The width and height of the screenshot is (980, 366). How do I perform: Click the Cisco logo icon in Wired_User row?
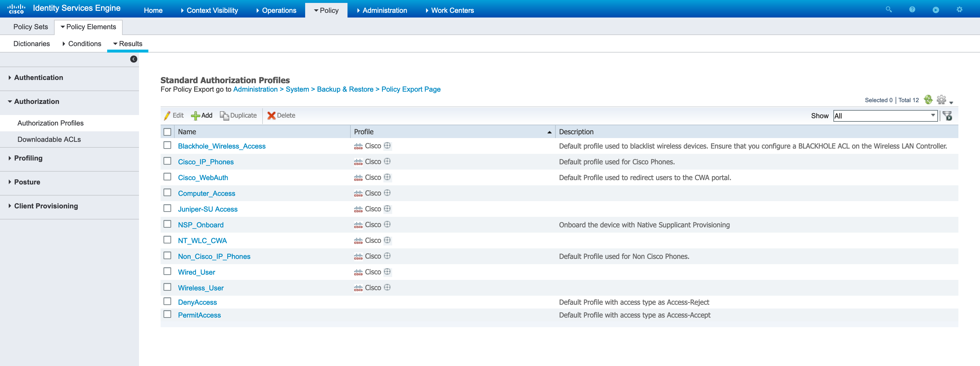click(x=358, y=272)
